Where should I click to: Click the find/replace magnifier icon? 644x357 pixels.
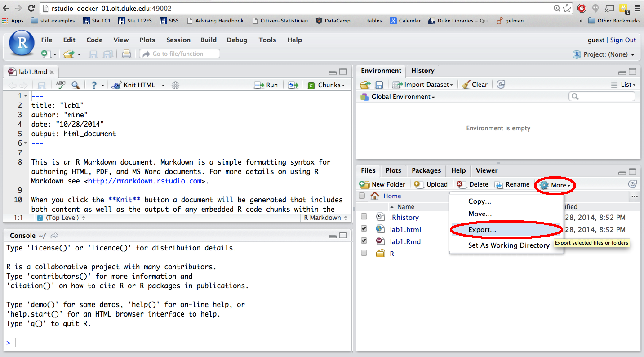tap(76, 85)
